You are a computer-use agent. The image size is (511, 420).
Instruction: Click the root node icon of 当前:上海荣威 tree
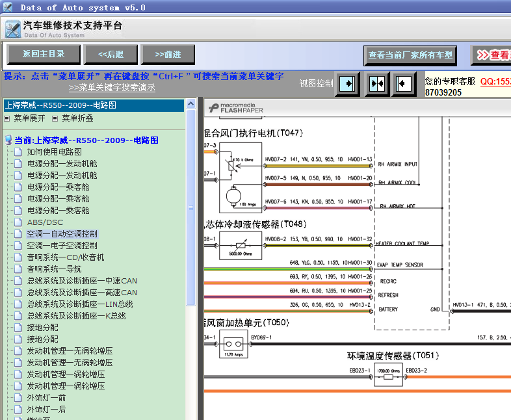tap(9, 140)
